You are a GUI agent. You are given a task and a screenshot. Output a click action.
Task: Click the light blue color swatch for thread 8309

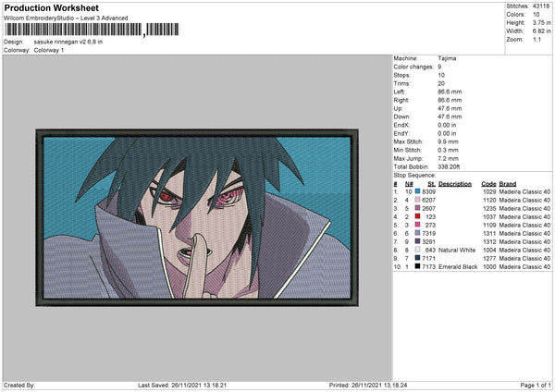point(417,191)
